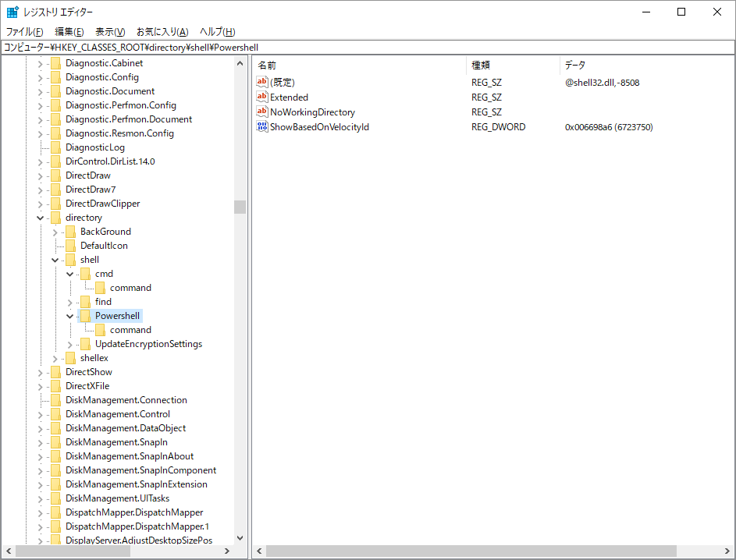This screenshot has height=560, width=736.
Task: Click the registry path address bar
Action: pos(368,48)
